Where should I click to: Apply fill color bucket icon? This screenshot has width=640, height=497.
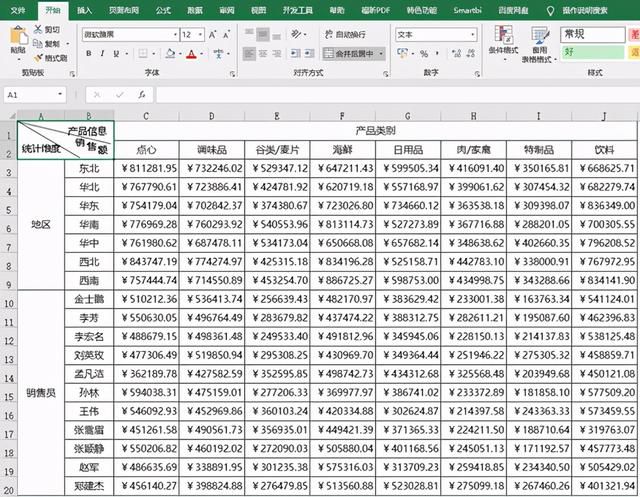(170, 53)
